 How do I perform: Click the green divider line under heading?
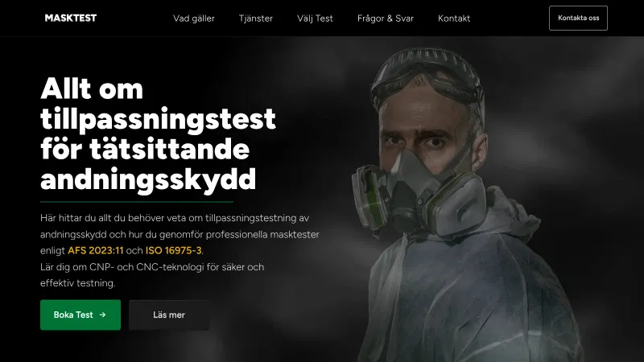[137, 202]
